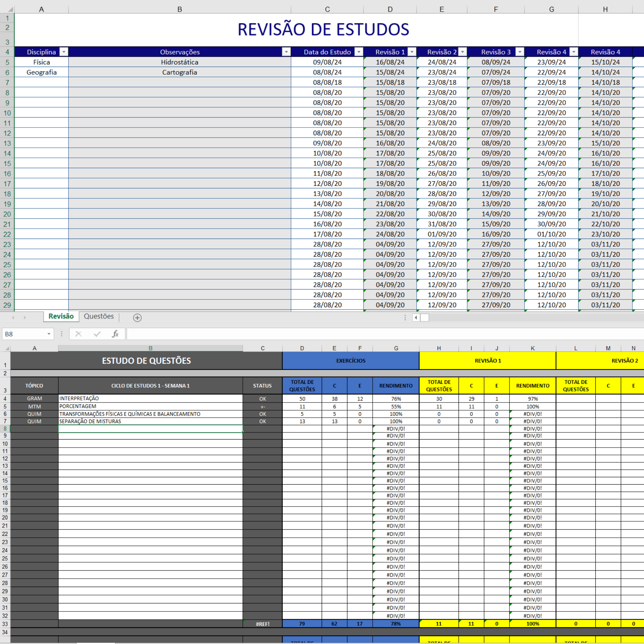Expand the Name Box dropdown arrow
Viewport: 644px width, 644px height.
(49, 334)
